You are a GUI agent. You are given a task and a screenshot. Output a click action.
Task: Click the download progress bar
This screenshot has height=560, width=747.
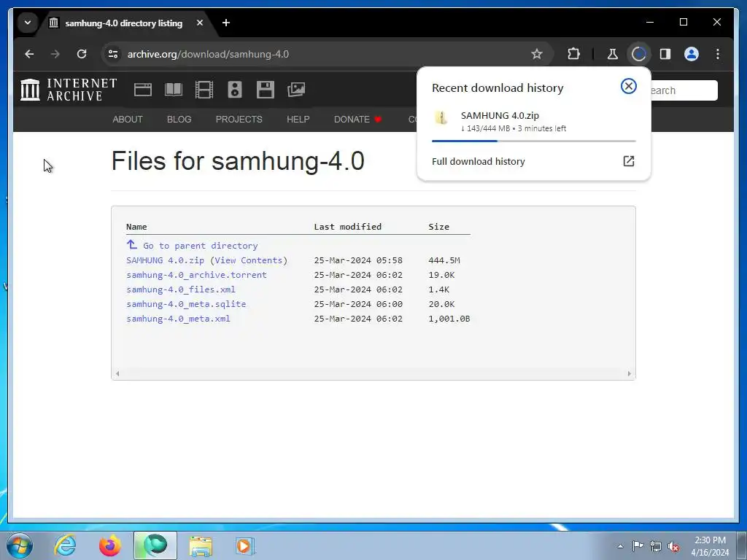tap(533, 141)
